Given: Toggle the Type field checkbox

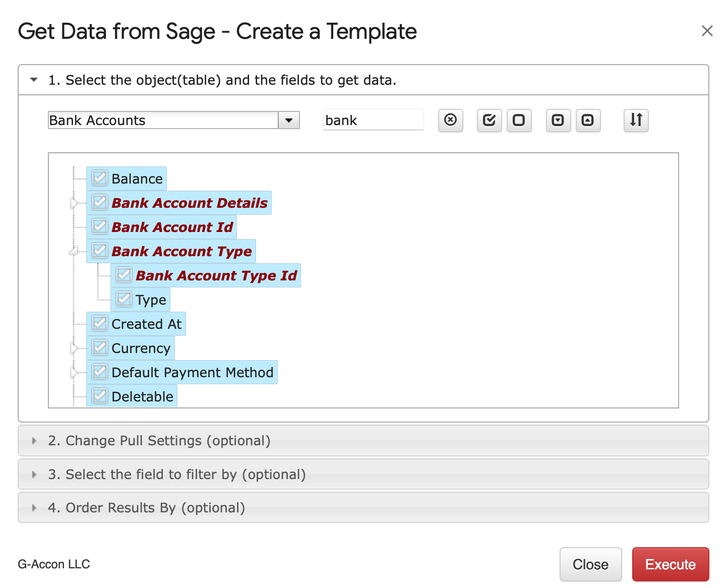Looking at the screenshot, I should pos(124,299).
